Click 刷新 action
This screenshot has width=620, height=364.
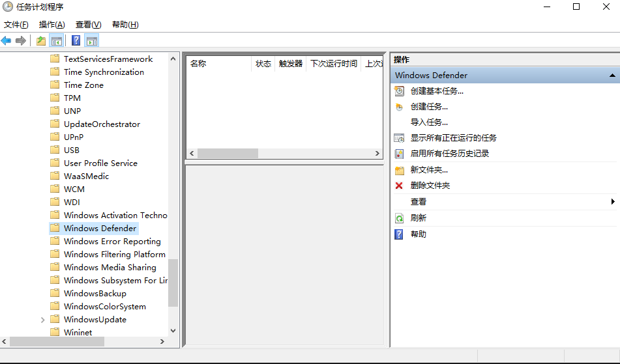419,218
